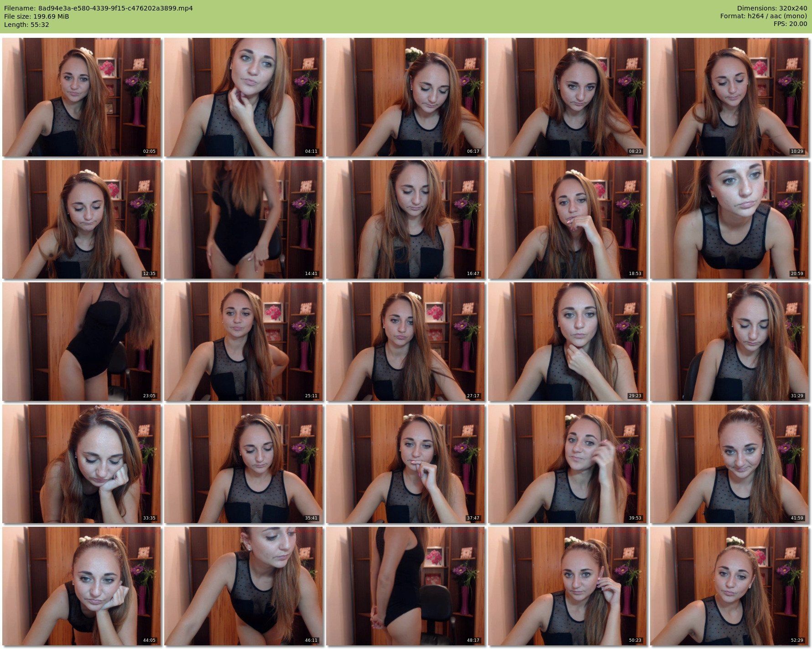Screen dimensions: 812x649
Task: Select the thumbnail timestamped 50:23
Action: click(567, 586)
